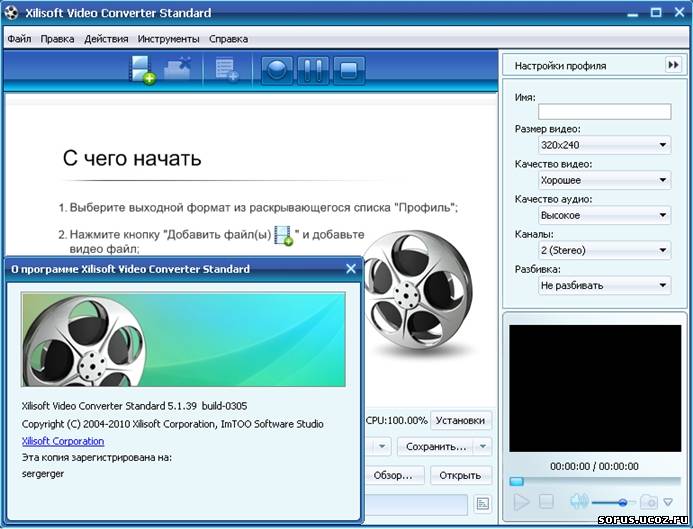Click the Сохранить... button
This screenshot has width=693, height=529.
[x=436, y=447]
